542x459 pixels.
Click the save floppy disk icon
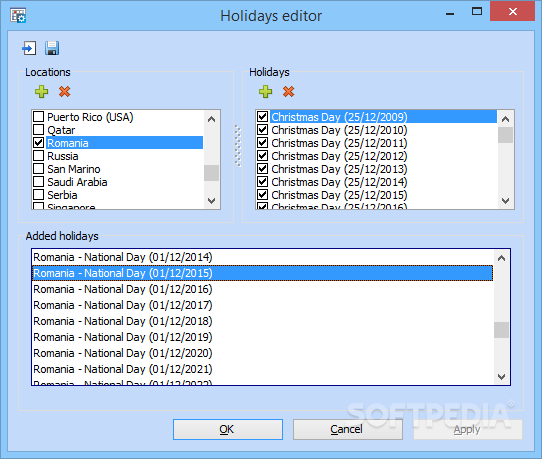pyautogui.click(x=52, y=48)
